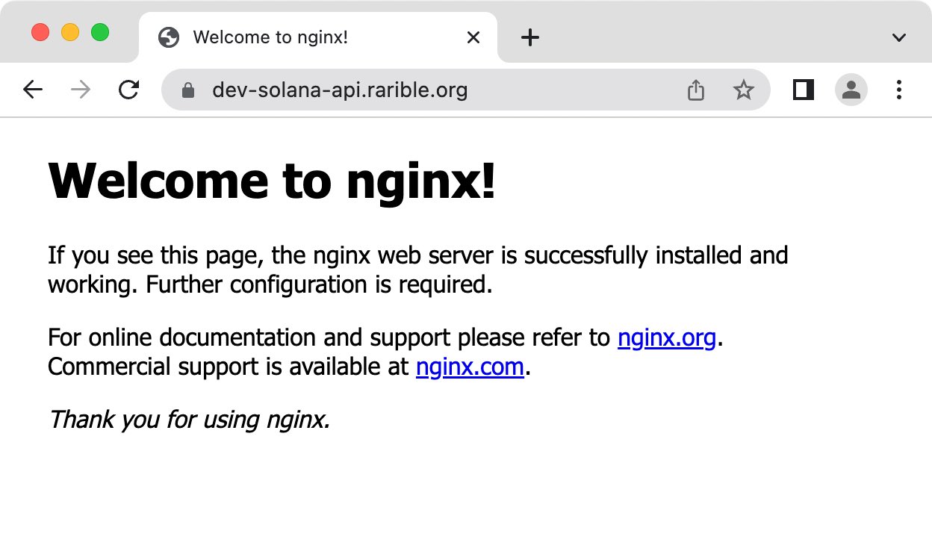The height and width of the screenshot is (560, 932).
Task: View site info via the lock icon
Action: [188, 90]
